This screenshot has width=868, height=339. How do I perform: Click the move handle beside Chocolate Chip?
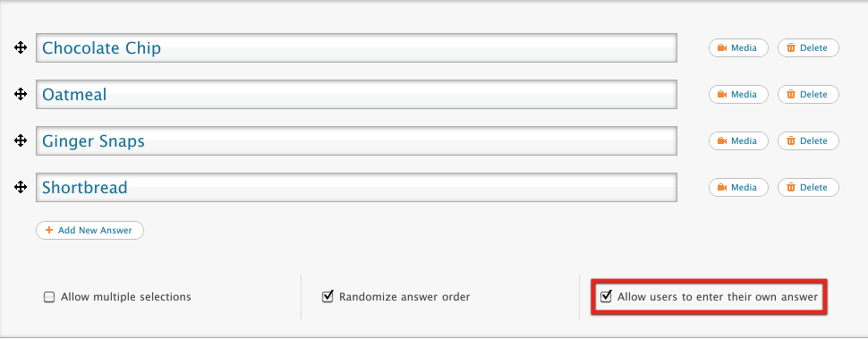point(21,48)
